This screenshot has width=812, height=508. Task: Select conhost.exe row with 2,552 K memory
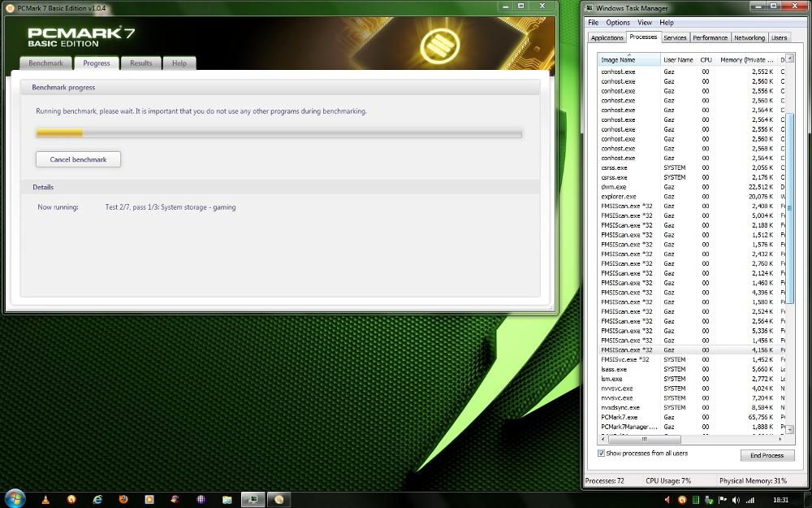(x=691, y=72)
